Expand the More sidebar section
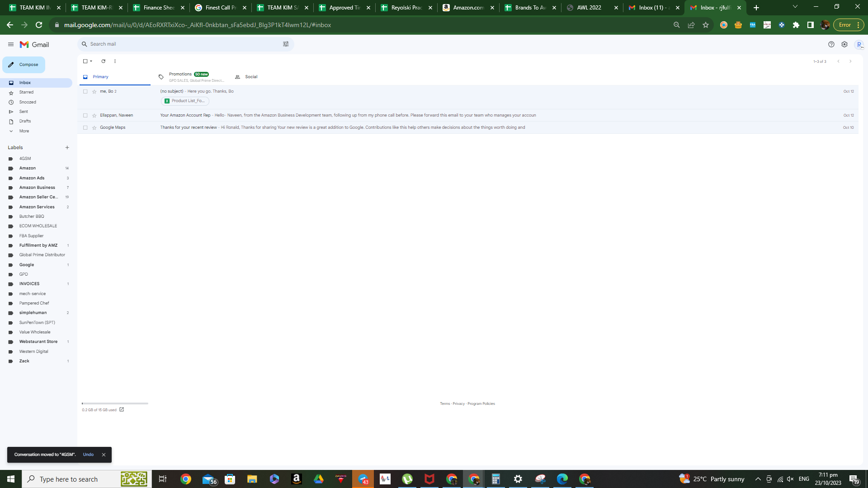The height and width of the screenshot is (488, 868). tap(24, 131)
